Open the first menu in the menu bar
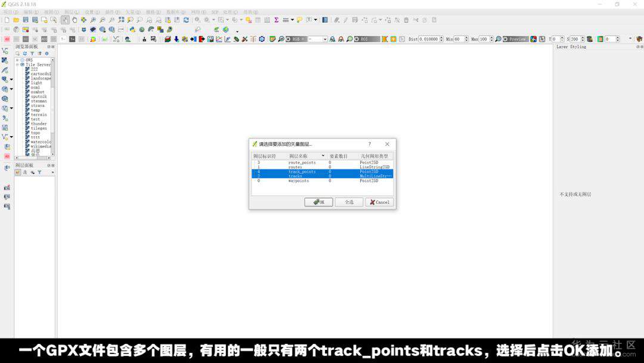Image resolution: width=644 pixels, height=363 pixels. (x=11, y=13)
